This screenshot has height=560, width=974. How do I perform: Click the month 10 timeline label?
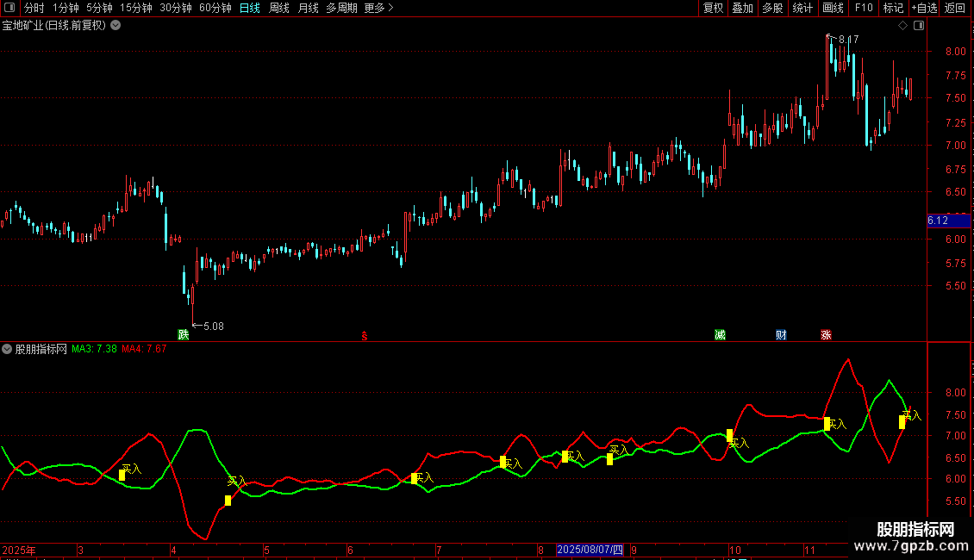coord(735,550)
